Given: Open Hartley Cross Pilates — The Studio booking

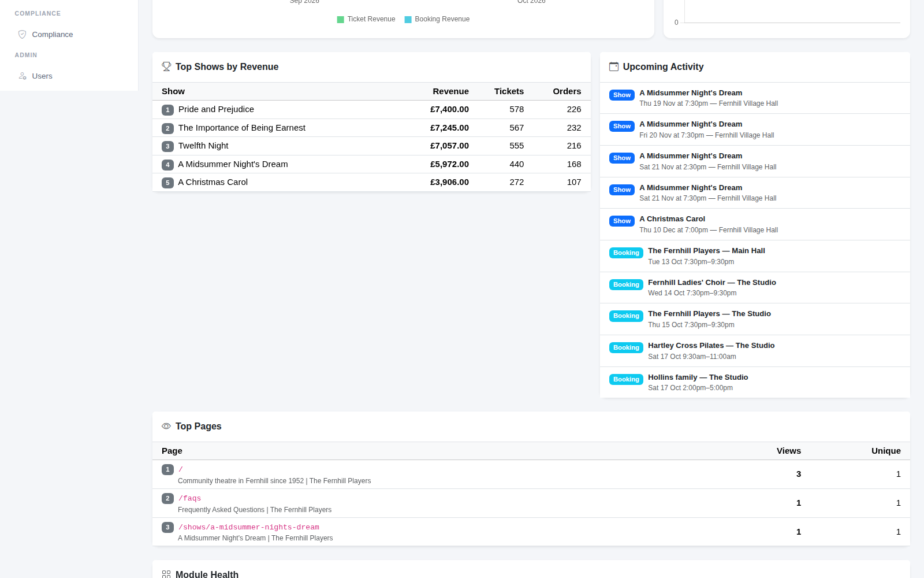Looking at the screenshot, I should coord(755,351).
